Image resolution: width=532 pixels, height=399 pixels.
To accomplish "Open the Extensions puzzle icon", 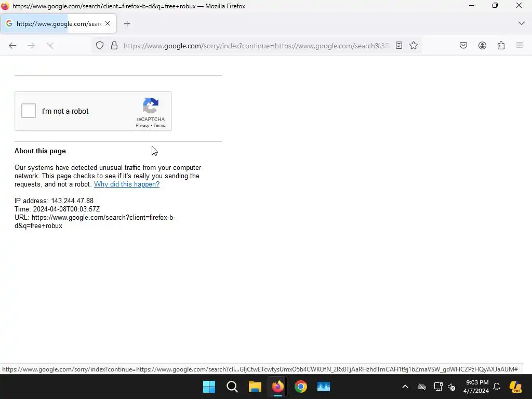I will (x=501, y=46).
